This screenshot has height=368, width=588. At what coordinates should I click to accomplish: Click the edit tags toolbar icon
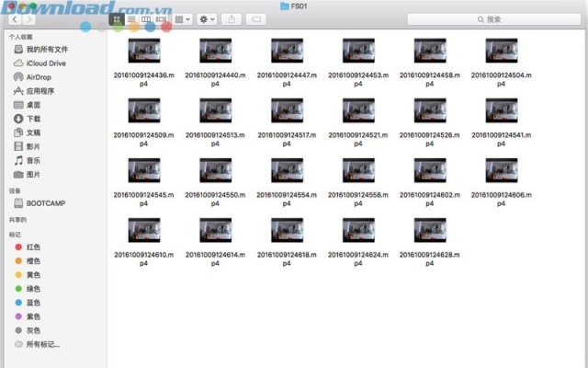coord(256,18)
